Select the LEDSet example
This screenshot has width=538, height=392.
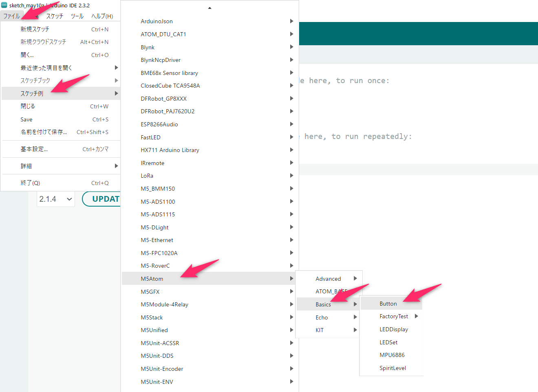click(391, 342)
